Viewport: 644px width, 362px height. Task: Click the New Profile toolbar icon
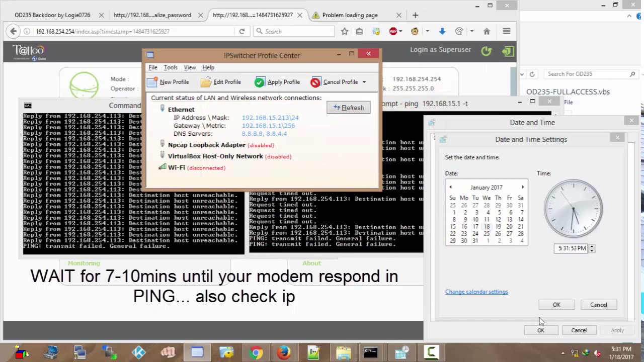(x=152, y=82)
